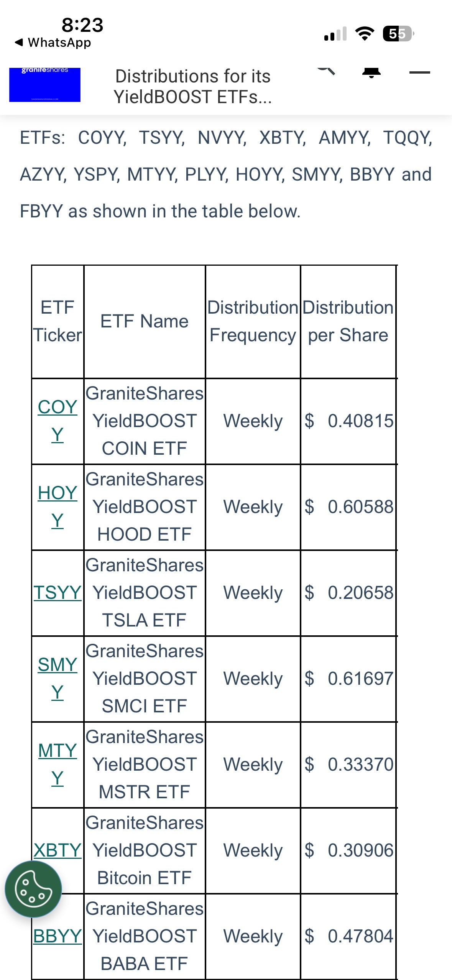
Task: Tap the search magnifier icon
Action: [x=326, y=71]
